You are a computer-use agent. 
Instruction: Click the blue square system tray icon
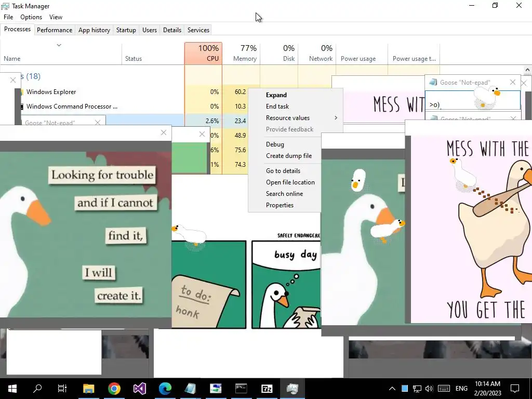[x=404, y=389]
